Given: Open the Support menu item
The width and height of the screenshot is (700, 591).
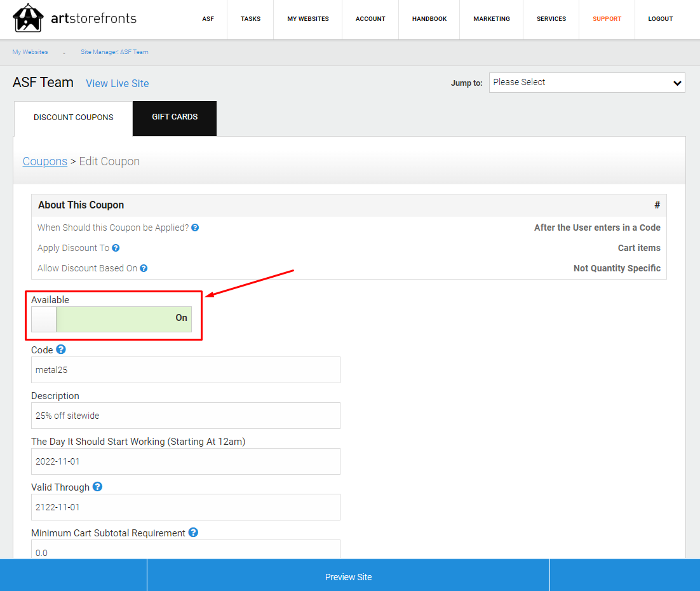Looking at the screenshot, I should pos(607,19).
